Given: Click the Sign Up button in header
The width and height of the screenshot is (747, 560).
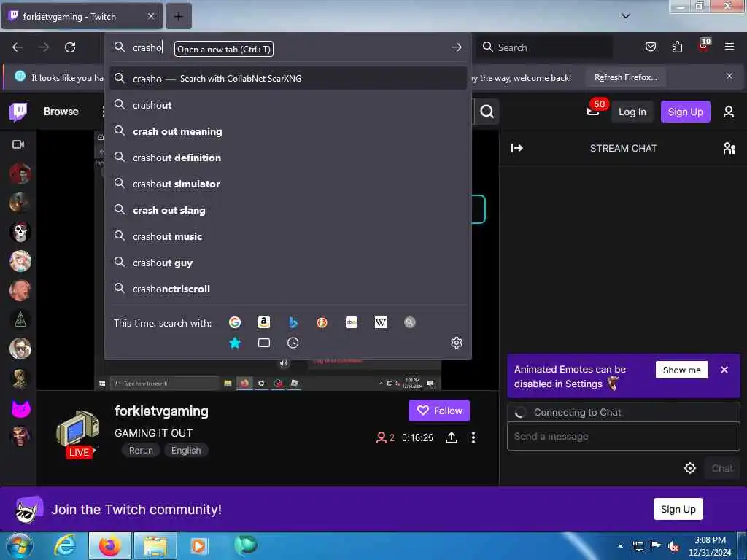Looking at the screenshot, I should point(685,112).
